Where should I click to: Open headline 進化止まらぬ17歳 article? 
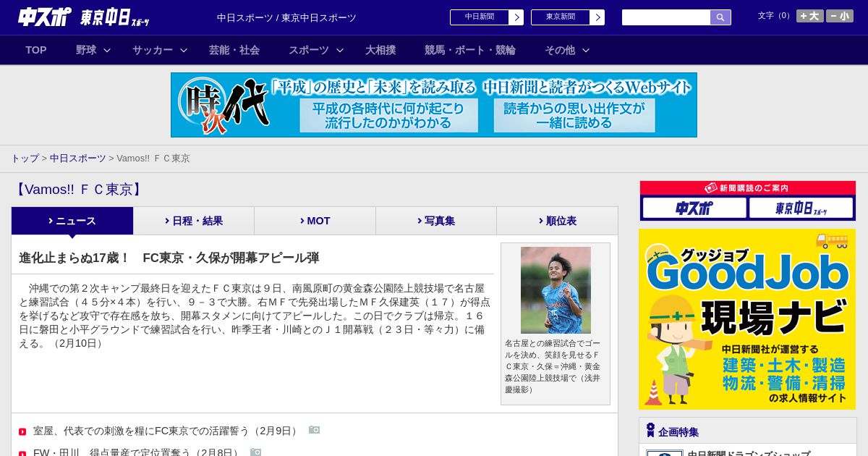coord(169,258)
